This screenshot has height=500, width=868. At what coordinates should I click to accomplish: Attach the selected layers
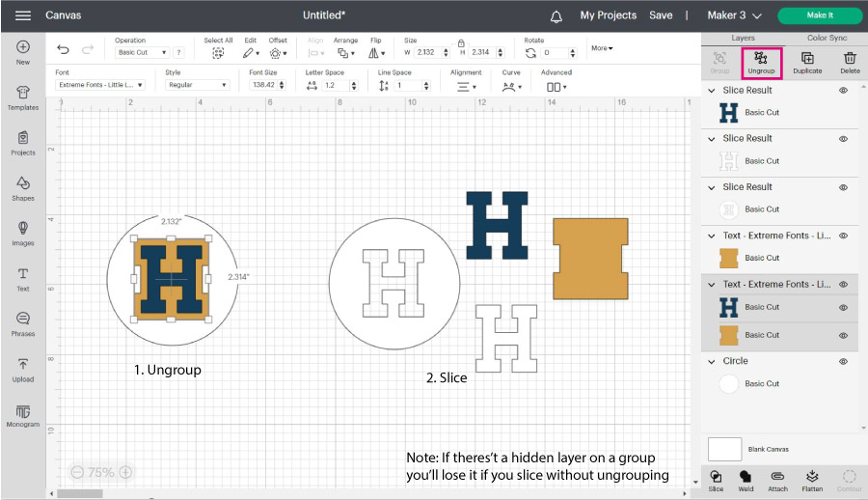click(777, 481)
